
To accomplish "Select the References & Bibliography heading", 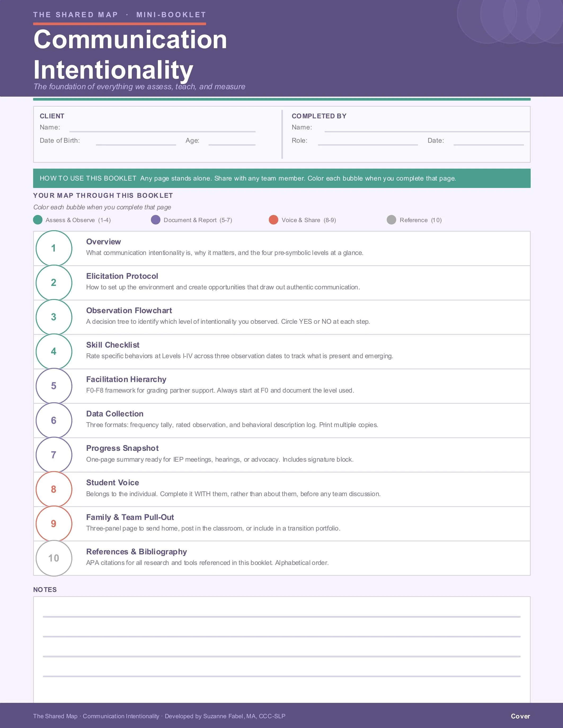I will coord(136,552).
